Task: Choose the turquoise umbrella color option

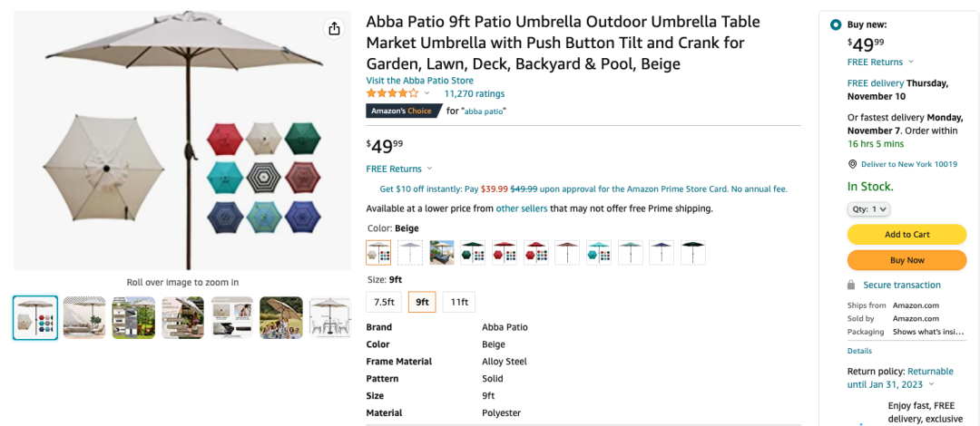Action: coord(598,253)
